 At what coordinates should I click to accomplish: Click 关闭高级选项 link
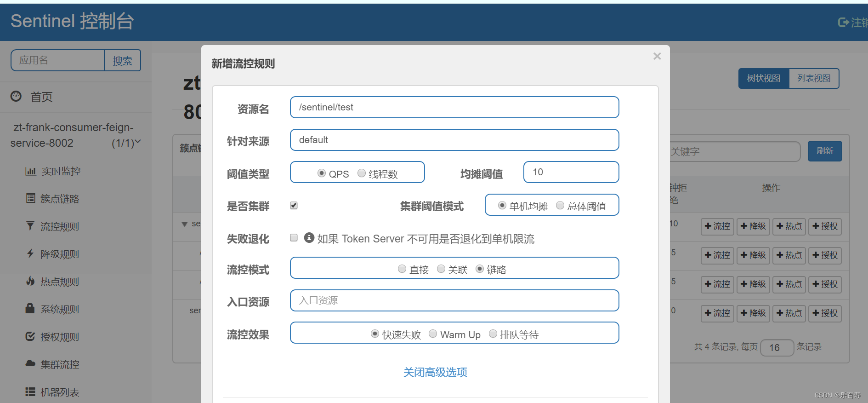pos(435,372)
